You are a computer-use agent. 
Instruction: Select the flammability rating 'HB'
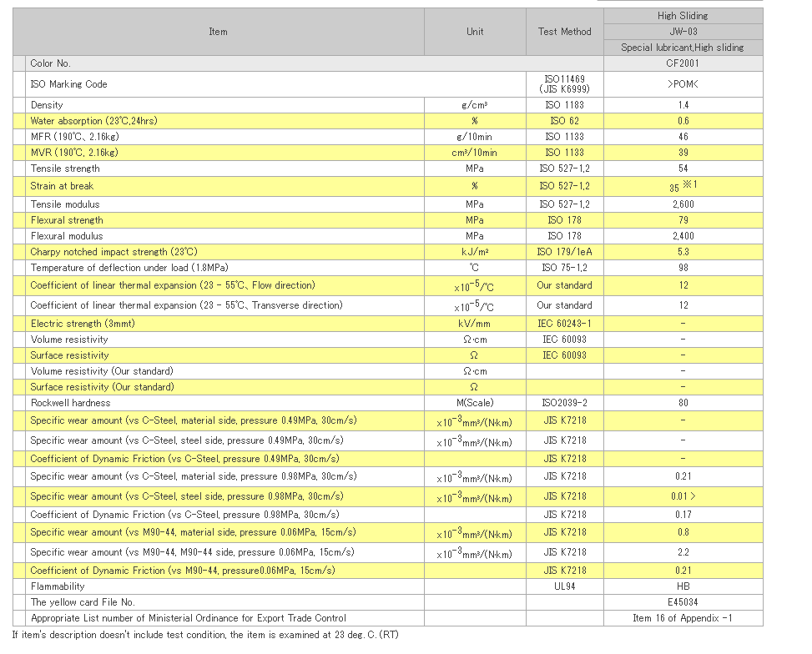(683, 586)
